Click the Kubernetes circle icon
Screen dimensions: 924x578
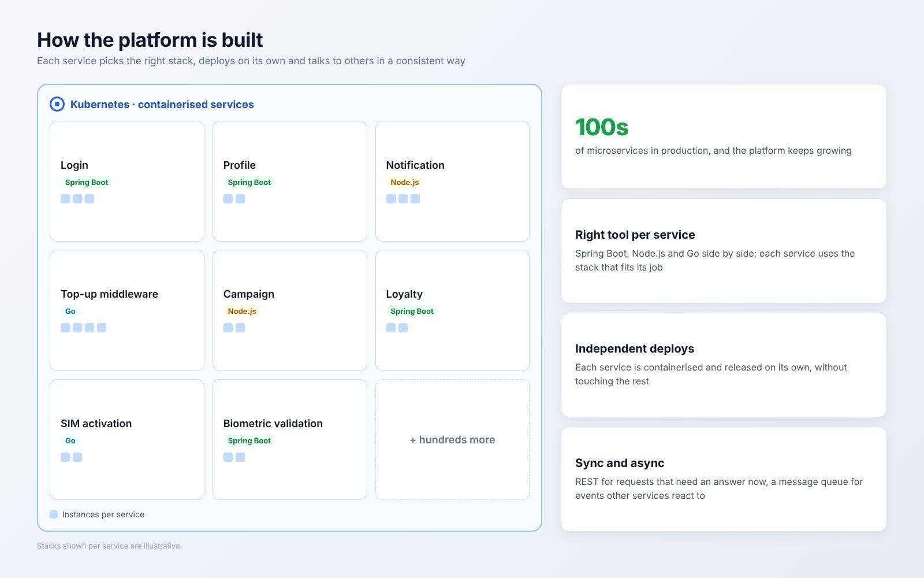point(57,104)
